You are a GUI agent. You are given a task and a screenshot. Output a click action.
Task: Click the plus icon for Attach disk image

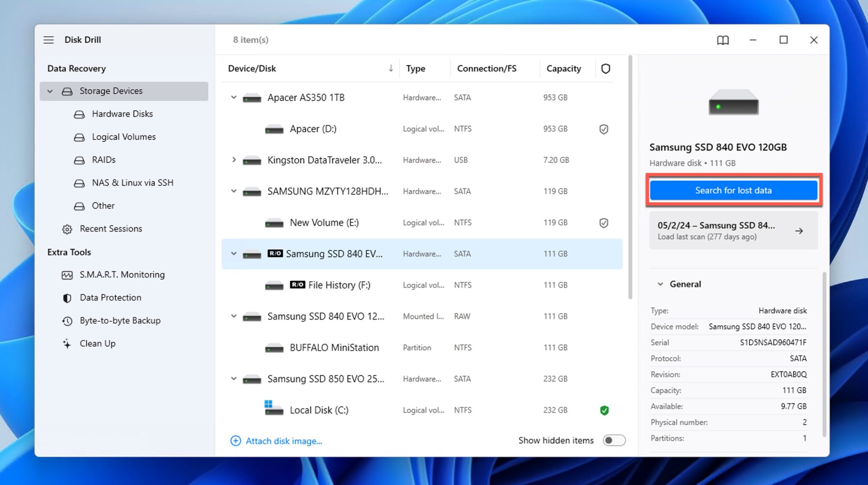point(236,441)
